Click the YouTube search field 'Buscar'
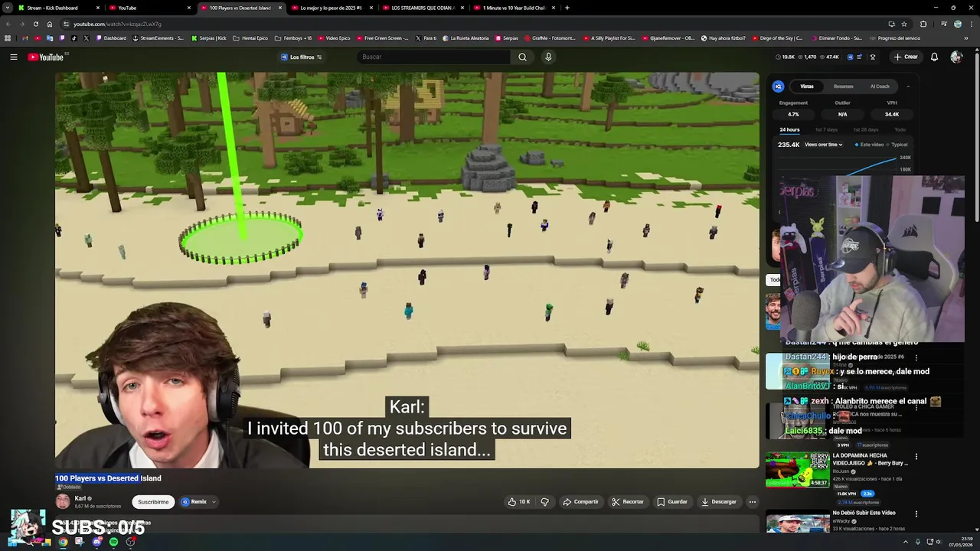Screen dimensions: 980x551 point(433,57)
